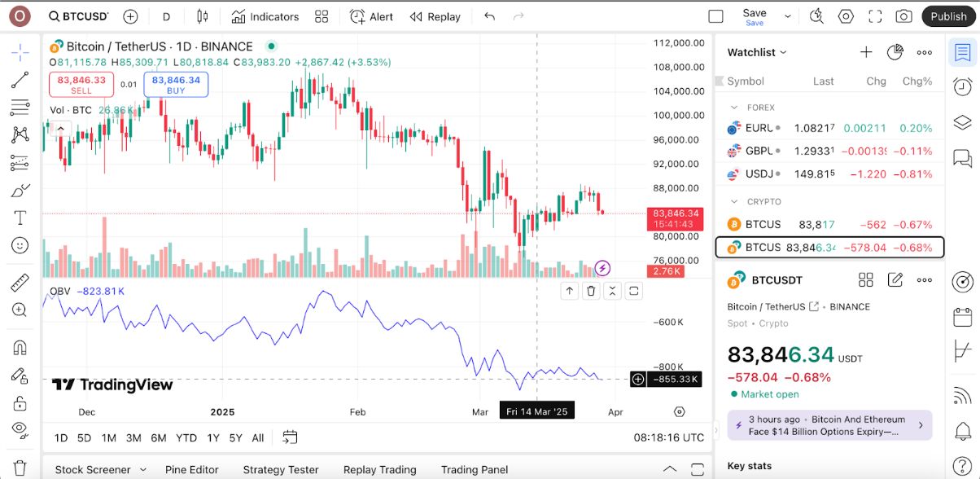Delete the OBV indicator with trash icon
980x479 pixels.
(591, 291)
